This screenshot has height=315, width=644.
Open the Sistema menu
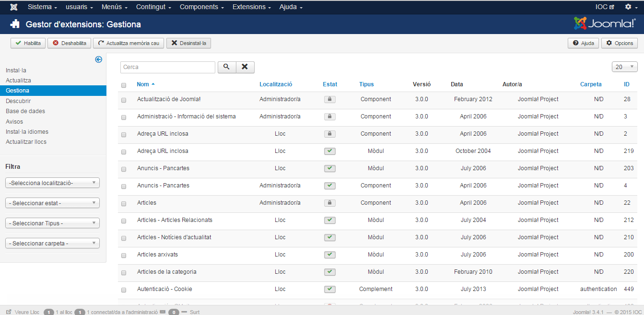(43, 7)
